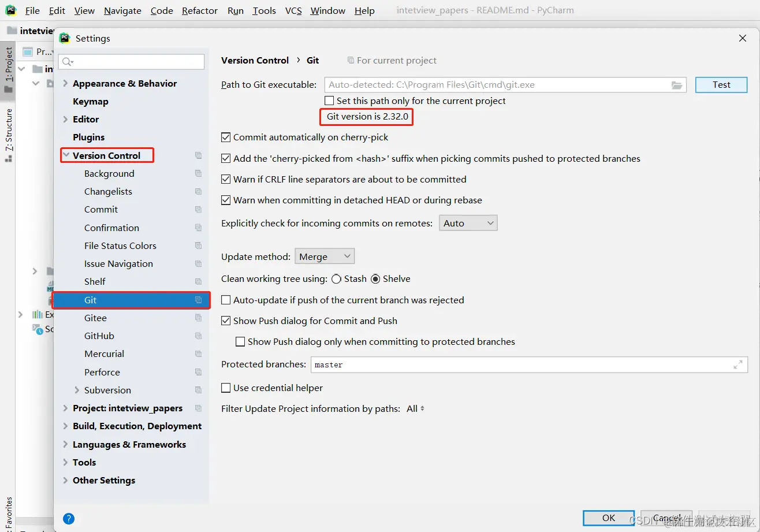Expand Project: intetview_papers section

click(x=65, y=408)
